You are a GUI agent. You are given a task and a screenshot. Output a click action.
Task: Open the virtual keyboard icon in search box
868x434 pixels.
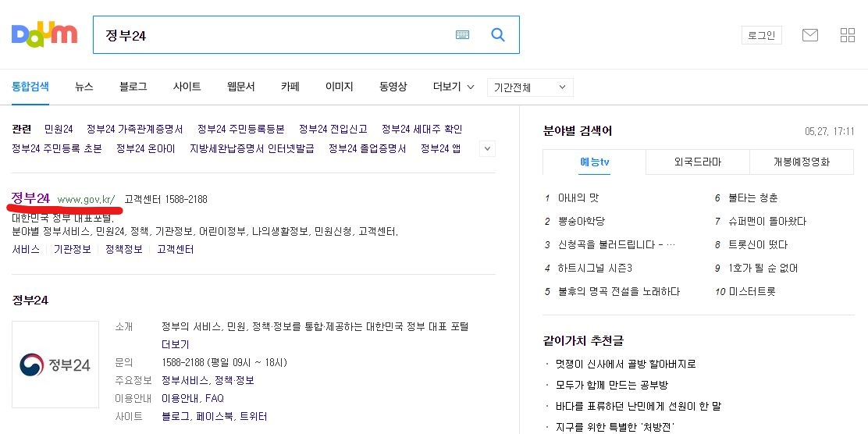click(462, 35)
